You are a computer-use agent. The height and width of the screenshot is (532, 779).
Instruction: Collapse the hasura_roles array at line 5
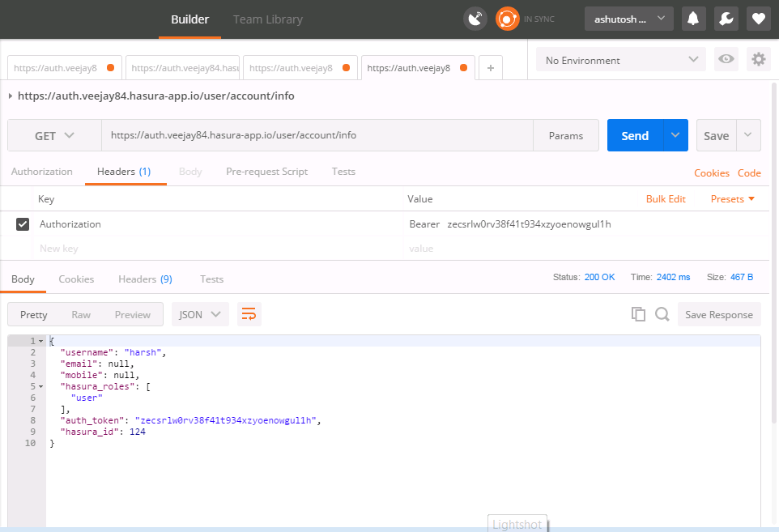coord(40,386)
